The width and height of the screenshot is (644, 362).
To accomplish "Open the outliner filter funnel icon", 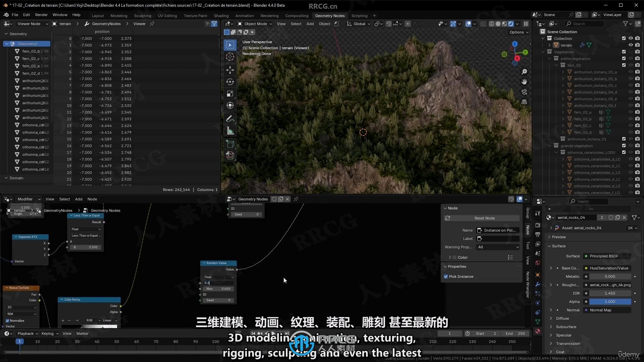I will 626,24.
